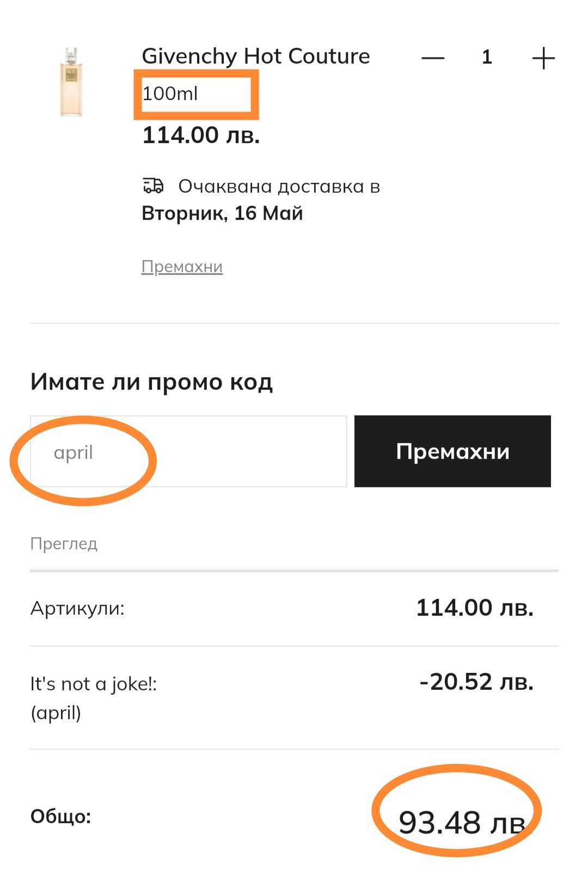Click the 114.00 лв. product price
Viewport: 588px width, 869px height.
point(201,134)
